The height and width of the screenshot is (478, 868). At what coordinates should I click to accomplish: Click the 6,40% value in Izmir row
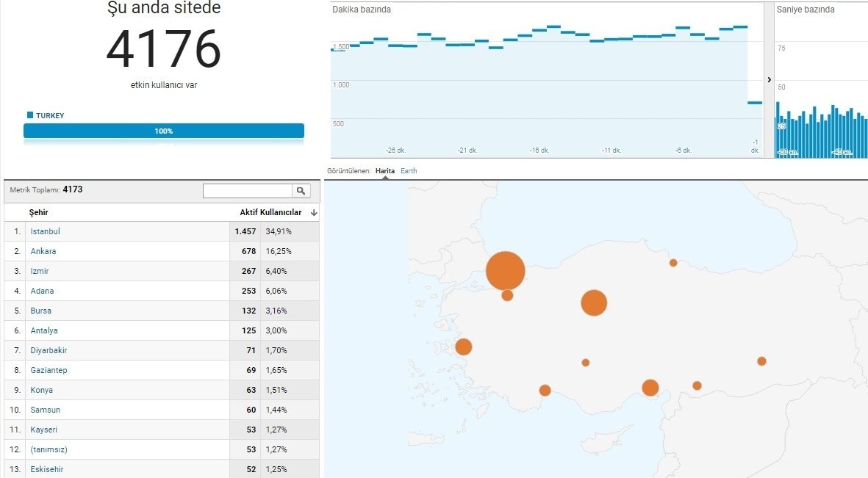click(276, 271)
